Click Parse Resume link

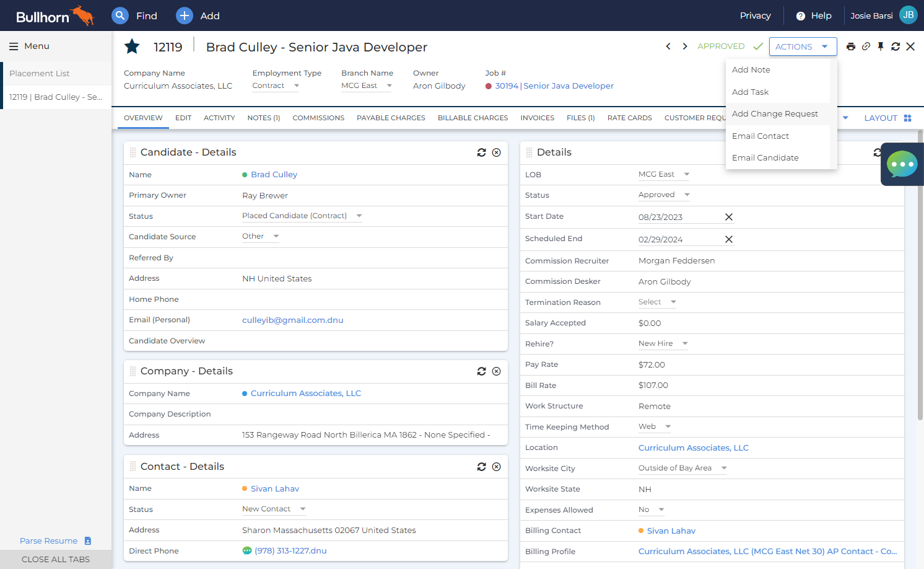(x=55, y=541)
